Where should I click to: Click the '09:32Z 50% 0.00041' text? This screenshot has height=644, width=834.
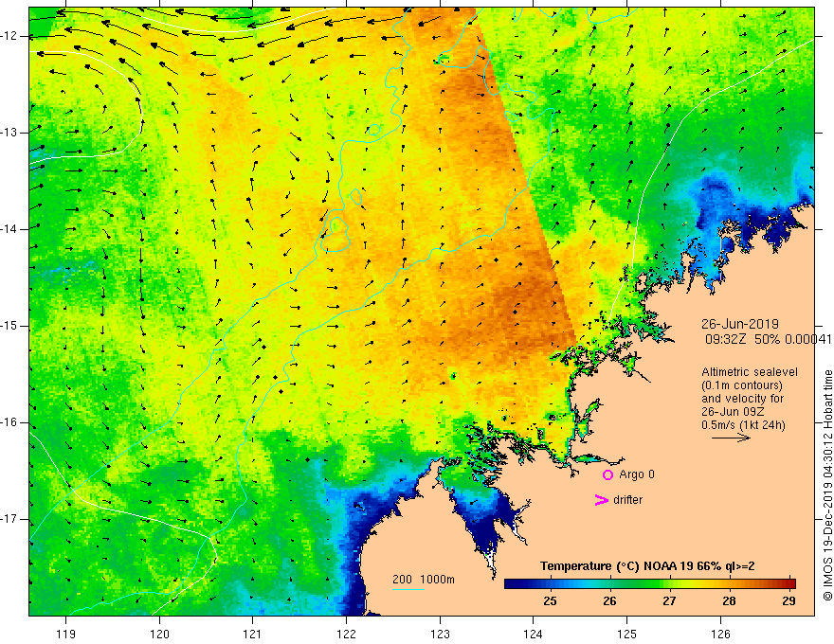768,339
